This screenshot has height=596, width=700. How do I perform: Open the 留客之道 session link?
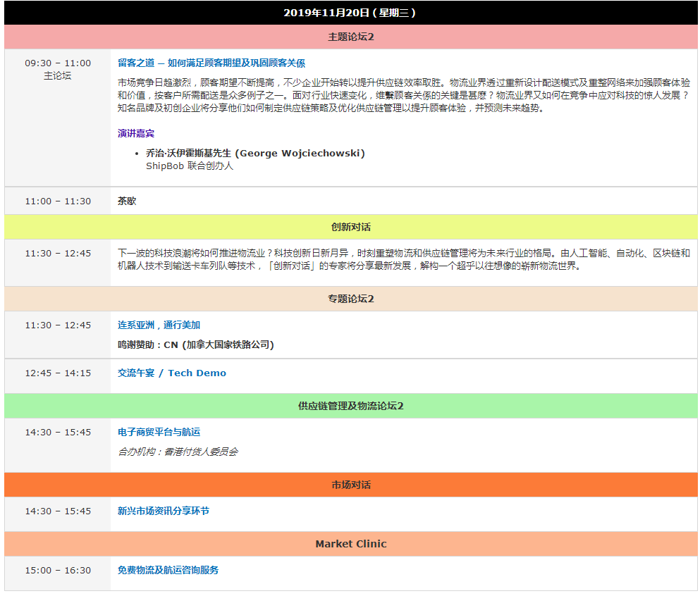coord(211,63)
